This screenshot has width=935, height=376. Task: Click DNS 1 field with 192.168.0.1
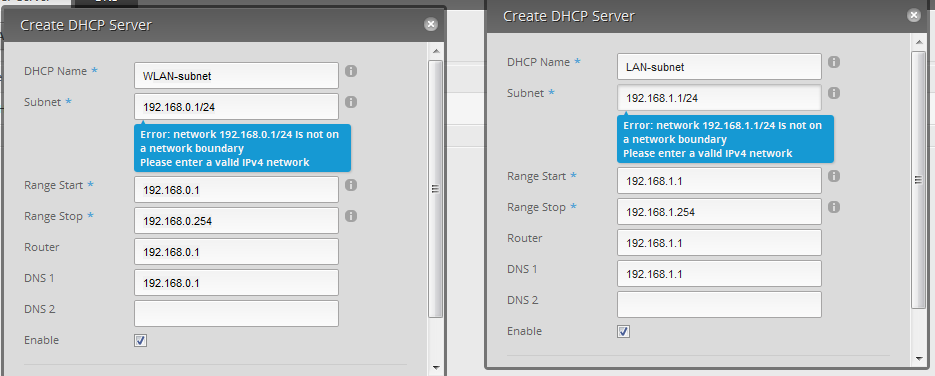click(237, 282)
